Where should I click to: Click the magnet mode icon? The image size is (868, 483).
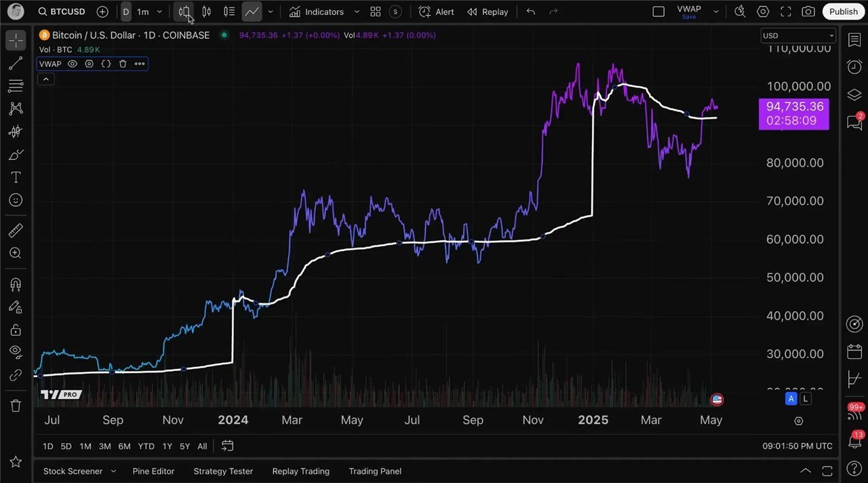click(x=15, y=284)
